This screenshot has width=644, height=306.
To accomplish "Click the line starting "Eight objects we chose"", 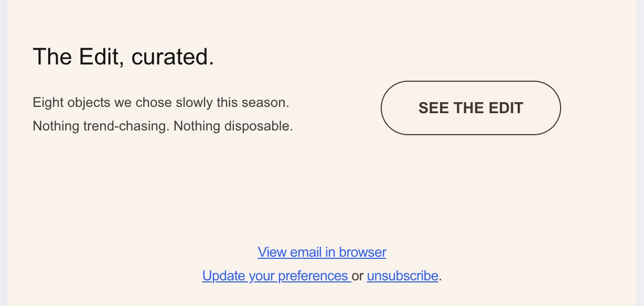I will click(x=160, y=102).
